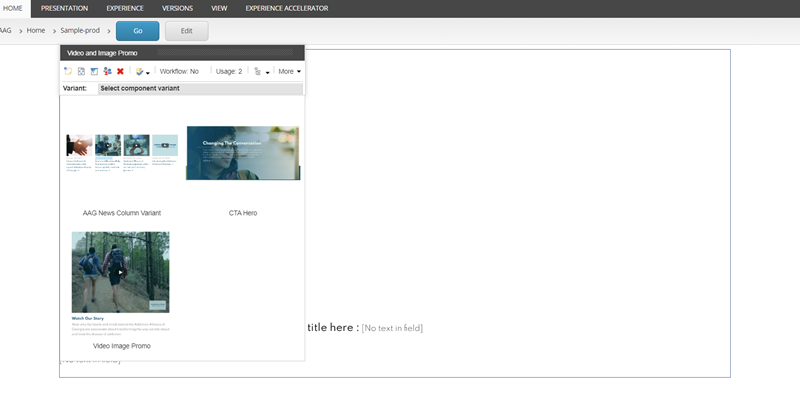Click the CTA Hero label

[243, 213]
